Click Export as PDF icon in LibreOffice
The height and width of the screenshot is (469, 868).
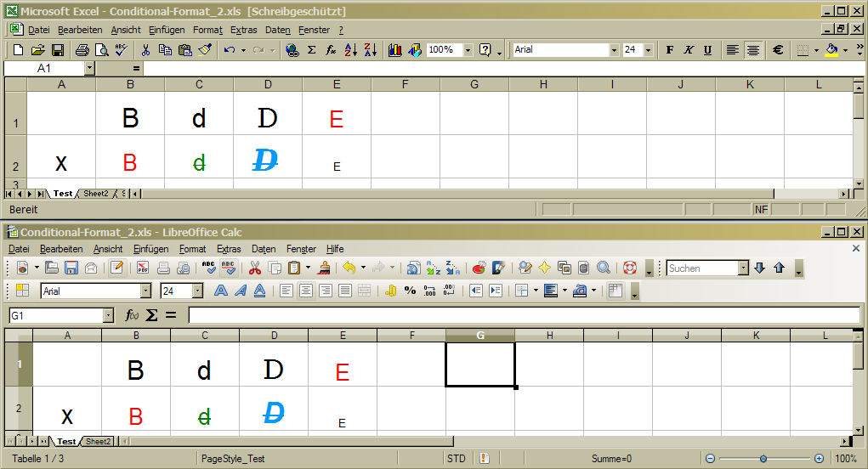[x=143, y=268]
